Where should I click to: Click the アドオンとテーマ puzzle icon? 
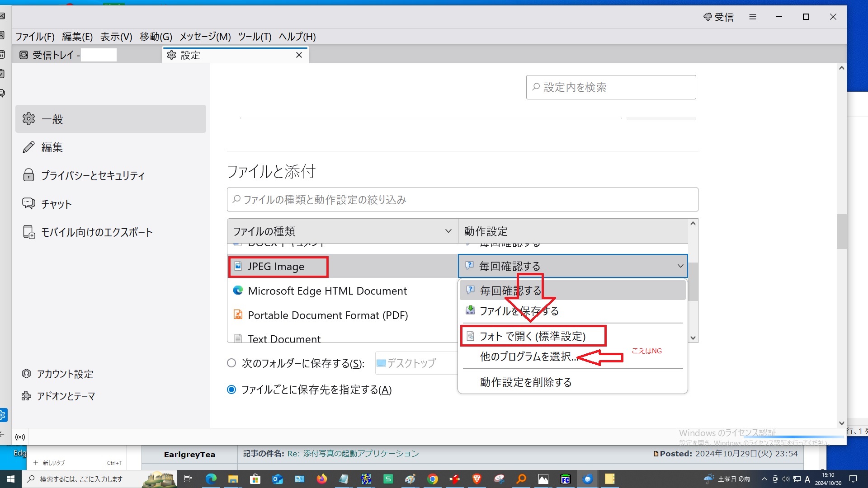(x=26, y=396)
